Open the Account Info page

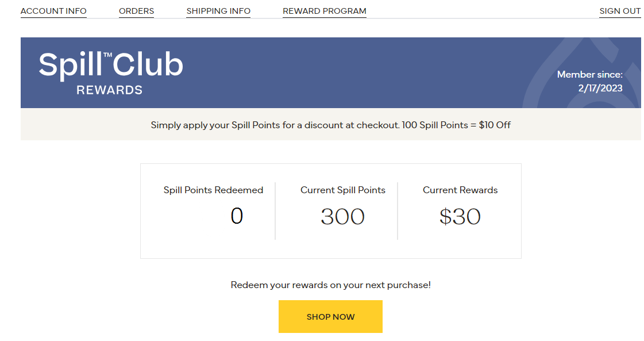coord(53,11)
